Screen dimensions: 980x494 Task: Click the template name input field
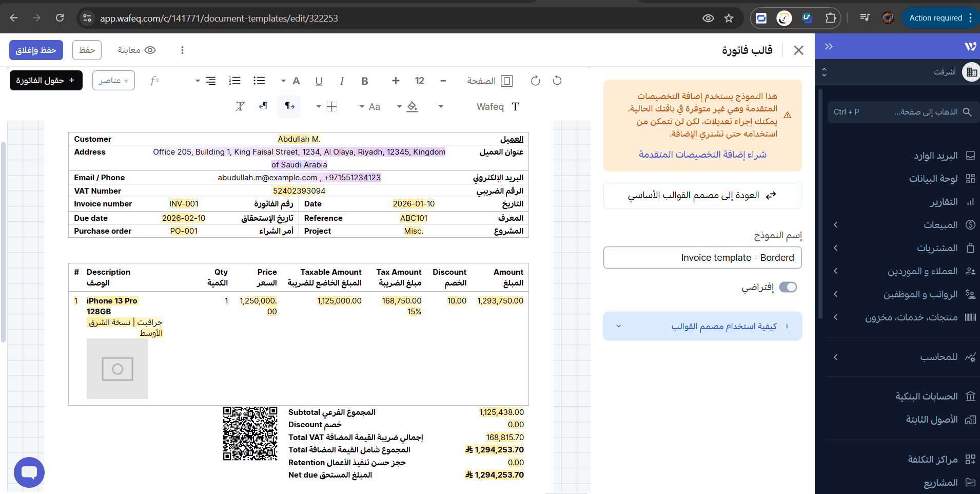click(x=702, y=258)
